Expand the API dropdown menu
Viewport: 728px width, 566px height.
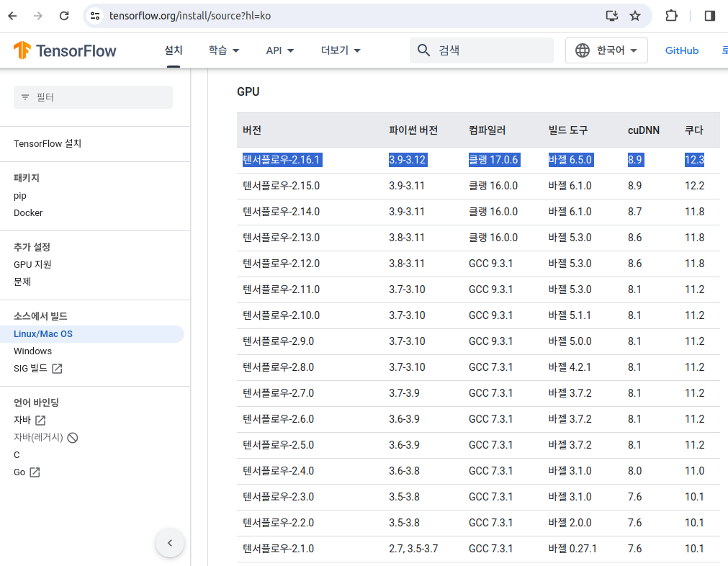[280, 50]
